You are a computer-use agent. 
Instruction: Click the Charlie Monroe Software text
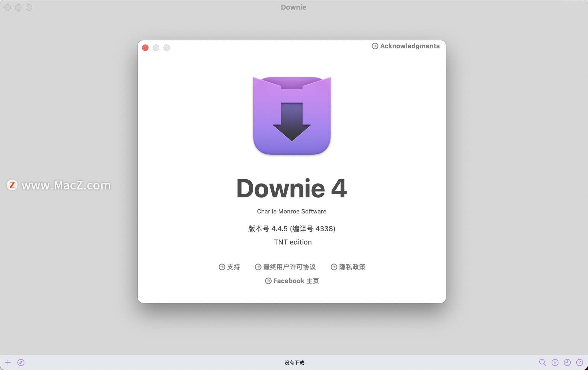coord(292,211)
